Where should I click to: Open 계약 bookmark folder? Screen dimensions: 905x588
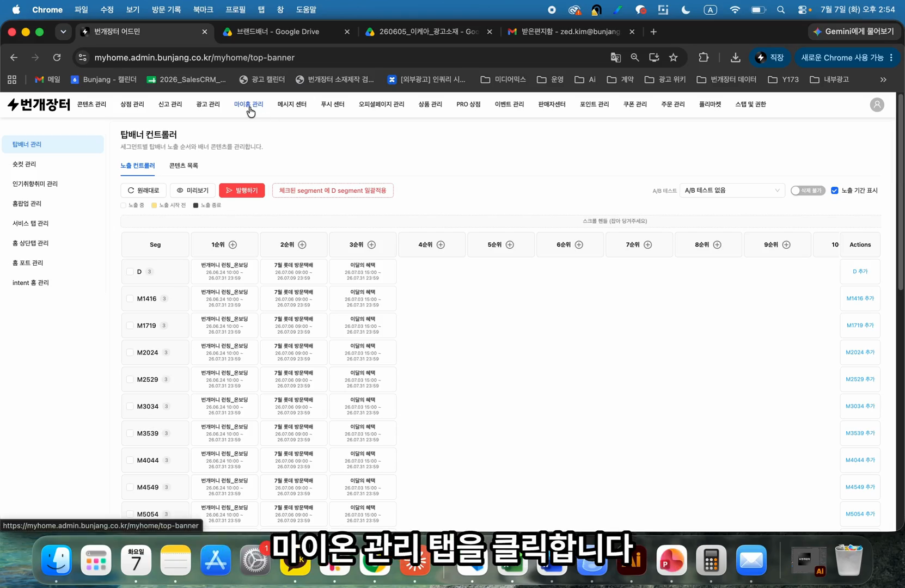[620, 79]
